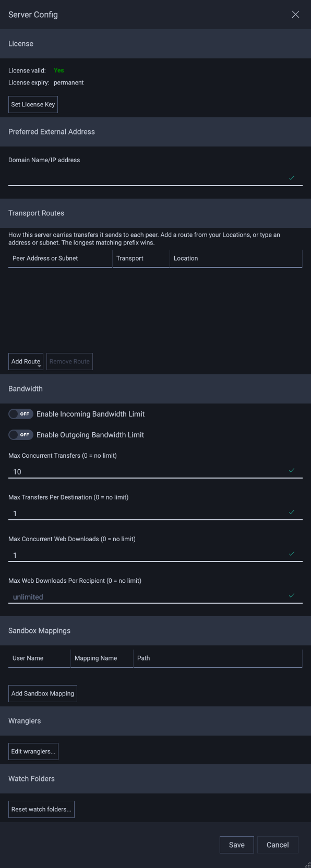Viewport: 311px width, 868px height.
Task: Edit the Max Concurrent Transfers field
Action: tap(155, 471)
